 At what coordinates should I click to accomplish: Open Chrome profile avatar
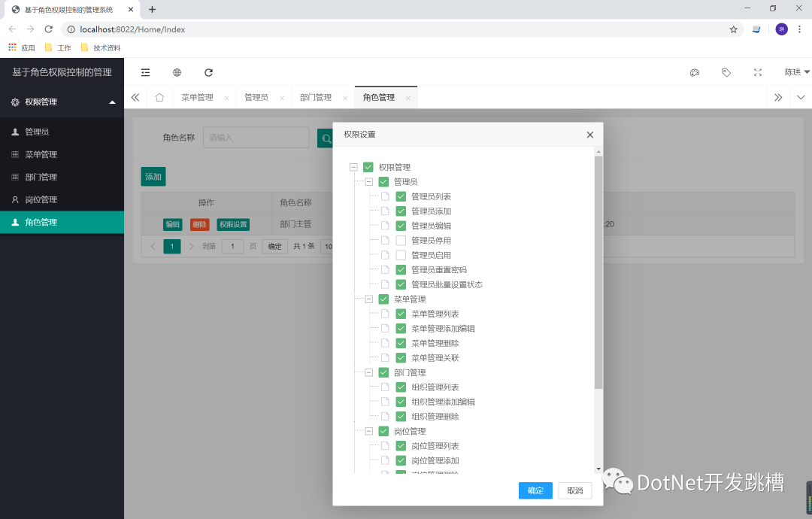tap(781, 29)
